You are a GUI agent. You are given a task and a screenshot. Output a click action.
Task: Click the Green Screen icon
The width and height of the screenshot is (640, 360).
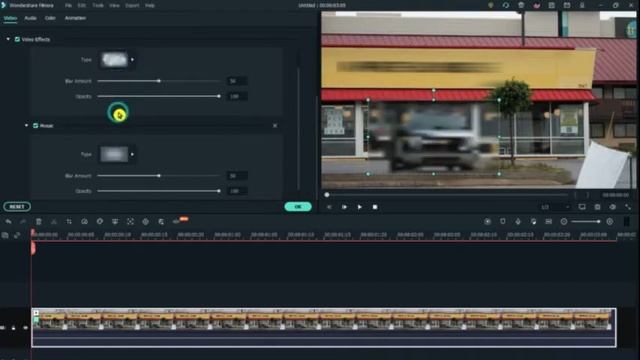115,221
